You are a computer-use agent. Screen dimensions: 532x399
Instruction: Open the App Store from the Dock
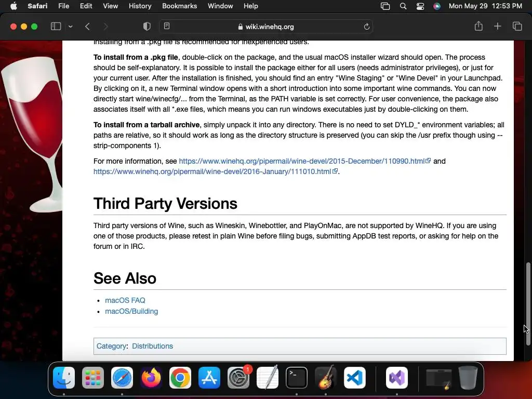(209, 378)
